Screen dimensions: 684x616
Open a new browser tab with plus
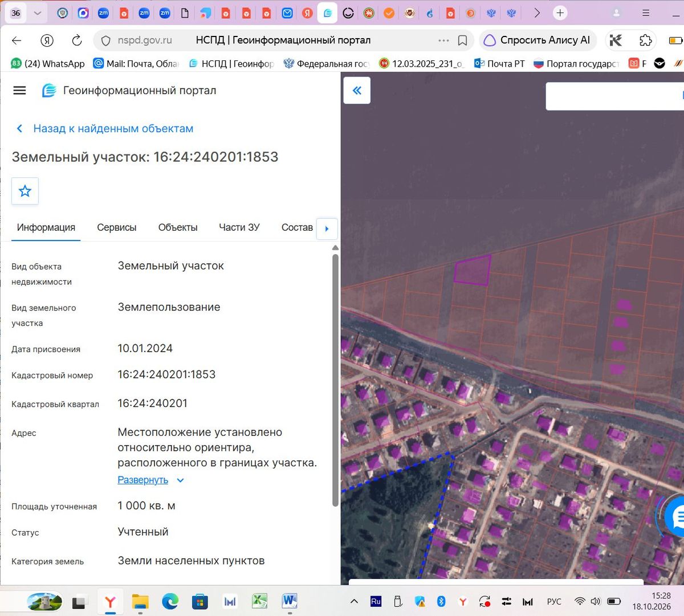[560, 13]
